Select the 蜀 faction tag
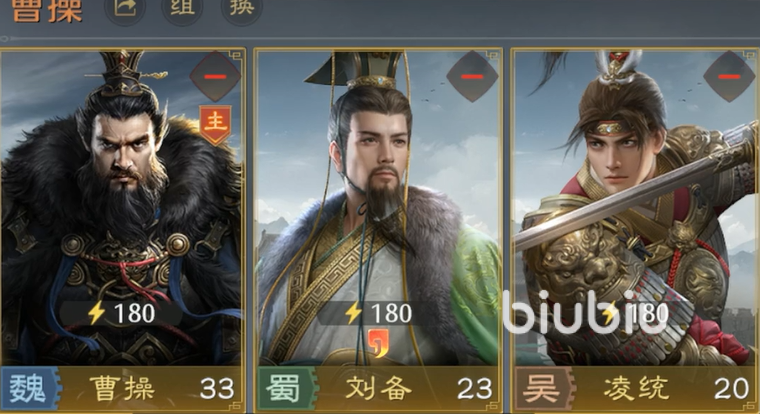The image size is (760, 414). point(287,388)
